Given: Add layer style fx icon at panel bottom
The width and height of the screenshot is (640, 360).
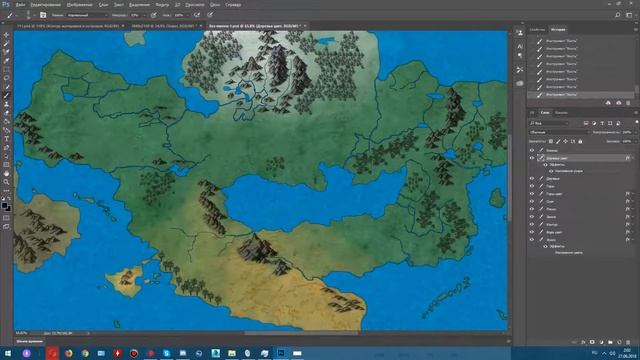Looking at the screenshot, I should pyautogui.click(x=583, y=342).
